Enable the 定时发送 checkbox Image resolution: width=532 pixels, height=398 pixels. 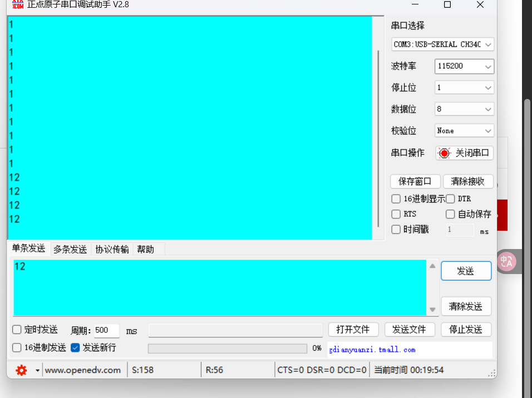coord(17,330)
